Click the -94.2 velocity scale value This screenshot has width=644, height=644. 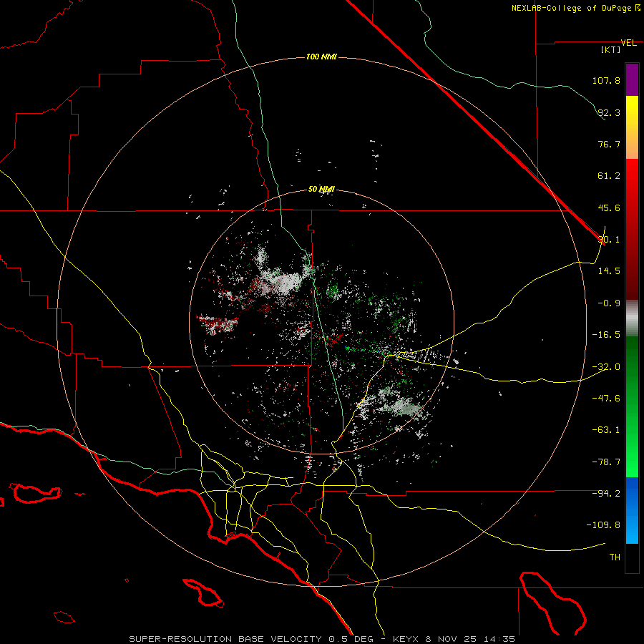(x=606, y=493)
